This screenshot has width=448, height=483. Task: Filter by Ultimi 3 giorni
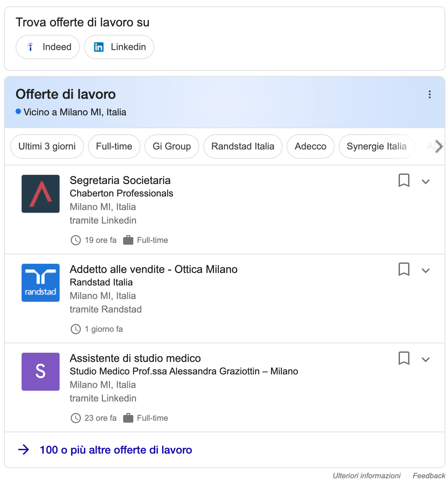pyautogui.click(x=47, y=146)
